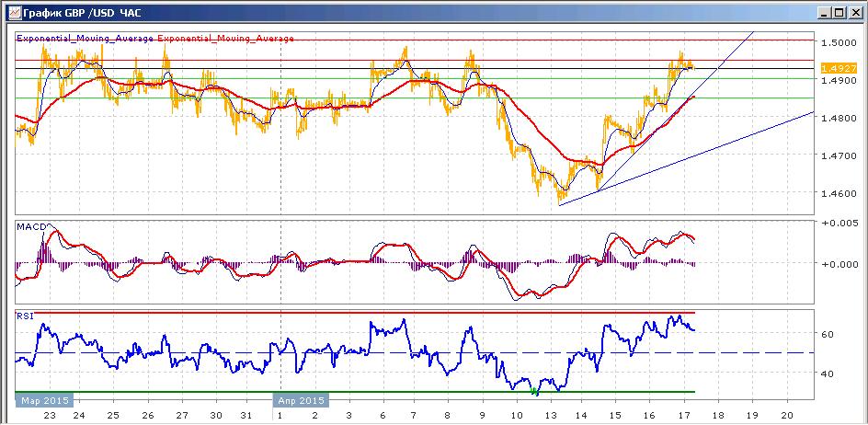
Task: Click the 1.5000 price axis level
Action: coord(839,42)
